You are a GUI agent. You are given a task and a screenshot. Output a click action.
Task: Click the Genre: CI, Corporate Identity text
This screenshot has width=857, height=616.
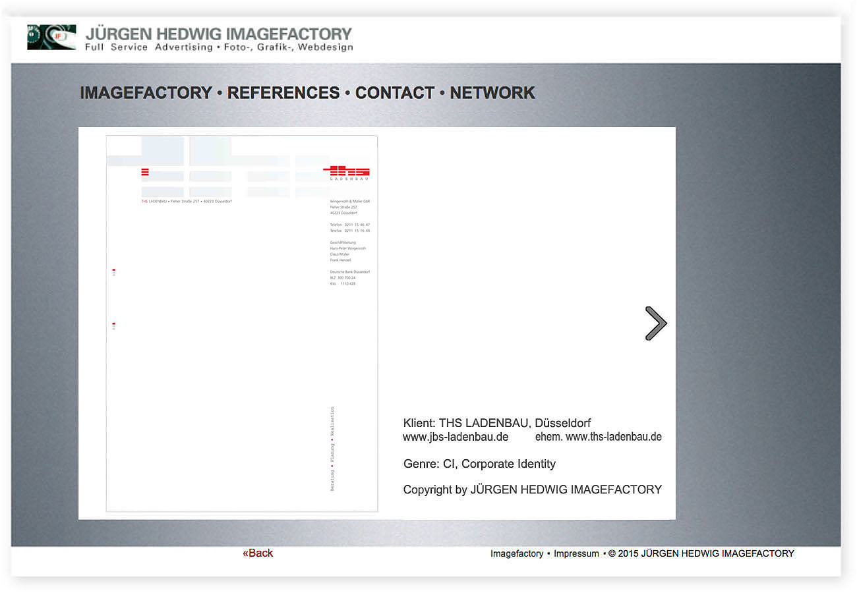pos(479,464)
